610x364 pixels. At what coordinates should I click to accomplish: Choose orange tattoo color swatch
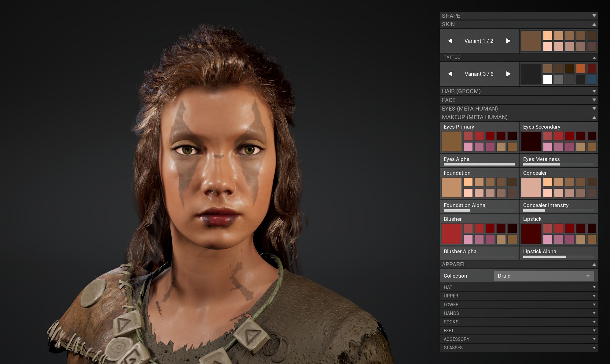click(581, 68)
